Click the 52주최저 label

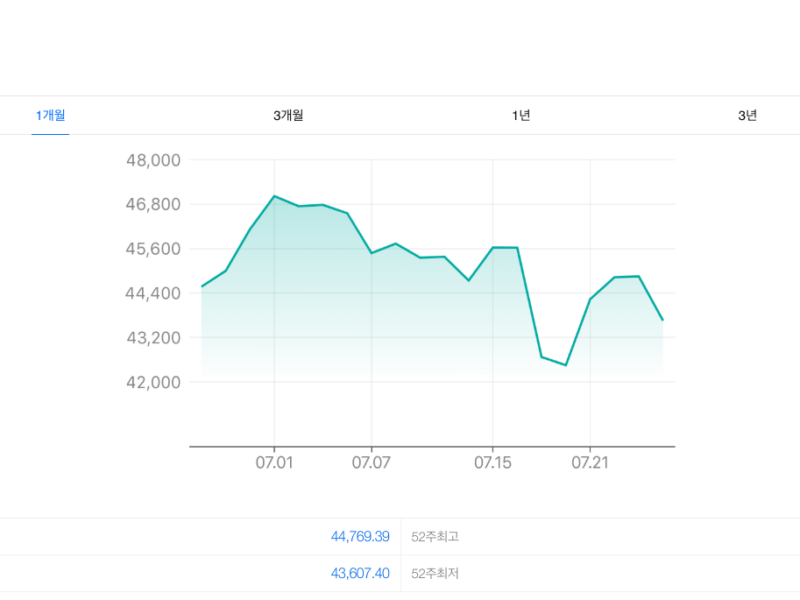pos(435,573)
